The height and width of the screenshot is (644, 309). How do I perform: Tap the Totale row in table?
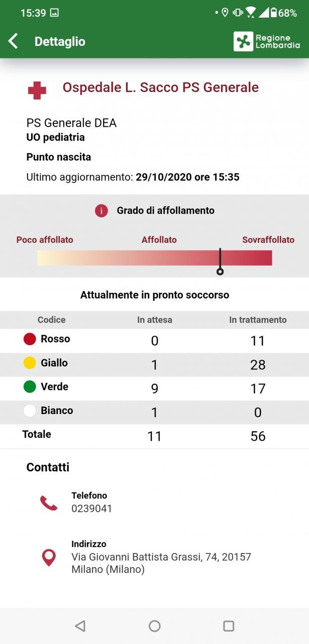click(x=154, y=436)
